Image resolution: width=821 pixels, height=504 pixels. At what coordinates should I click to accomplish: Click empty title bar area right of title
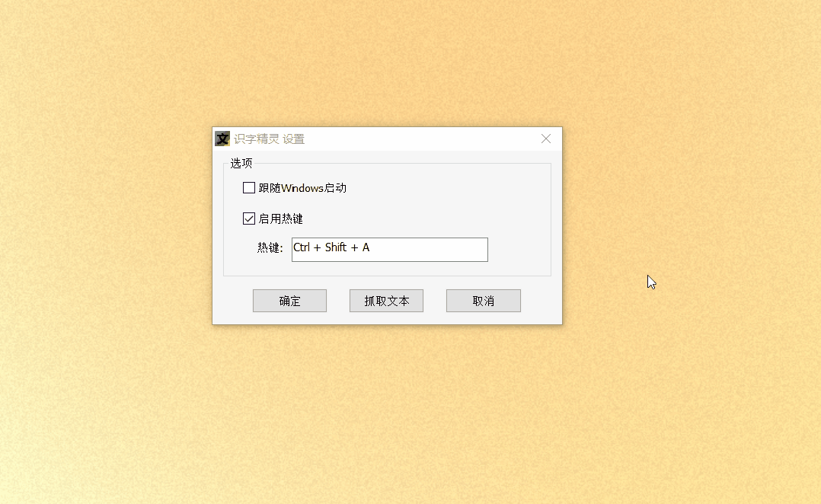click(419, 139)
